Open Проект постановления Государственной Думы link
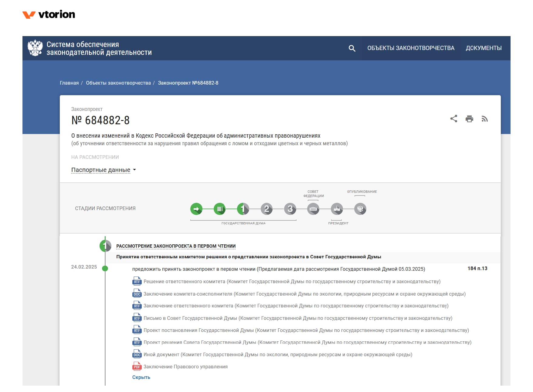This screenshot has width=533, height=392. pos(306,330)
